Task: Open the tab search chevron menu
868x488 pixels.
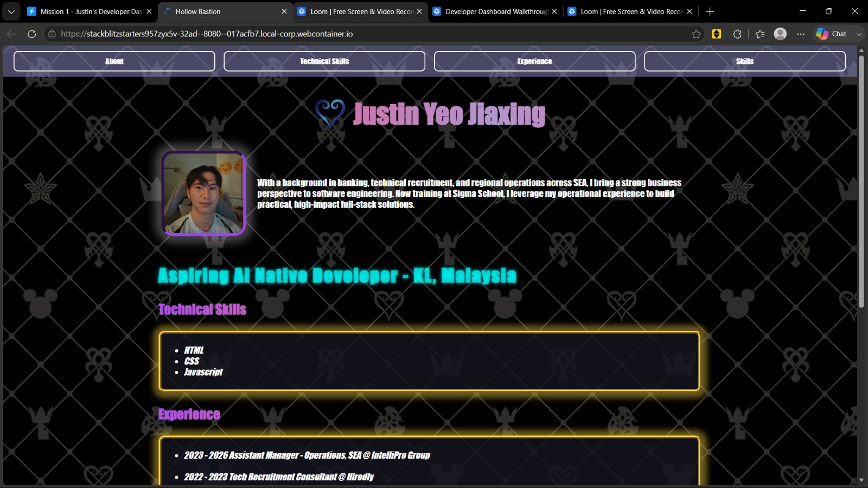Action: coord(11,11)
